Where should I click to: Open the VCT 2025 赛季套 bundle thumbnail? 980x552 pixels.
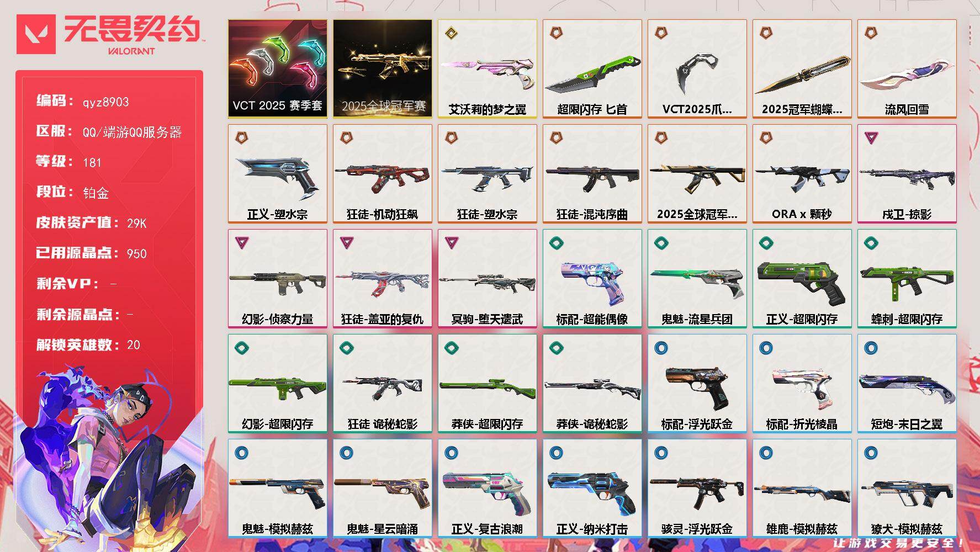277,68
